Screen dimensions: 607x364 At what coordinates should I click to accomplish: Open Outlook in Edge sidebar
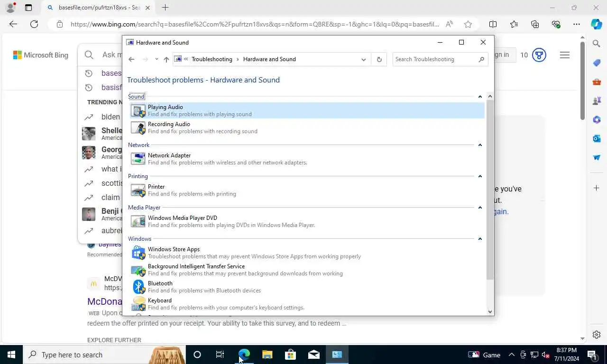(x=597, y=138)
